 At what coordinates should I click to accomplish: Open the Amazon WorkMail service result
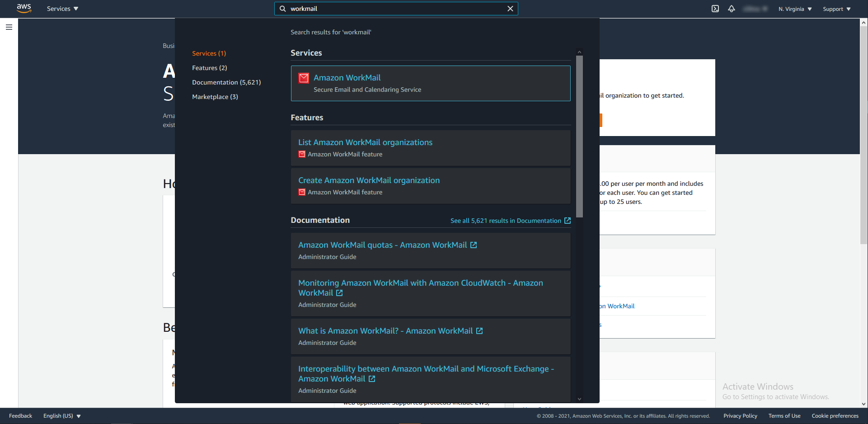pyautogui.click(x=431, y=83)
